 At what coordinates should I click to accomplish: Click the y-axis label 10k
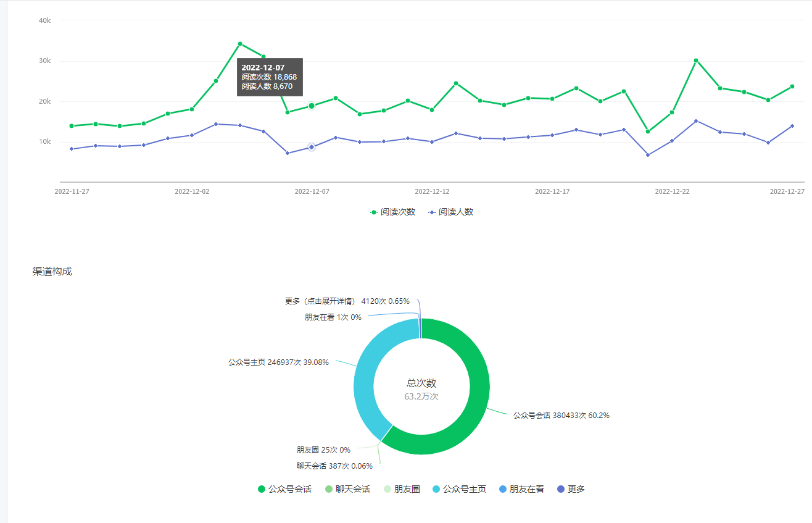pos(44,142)
